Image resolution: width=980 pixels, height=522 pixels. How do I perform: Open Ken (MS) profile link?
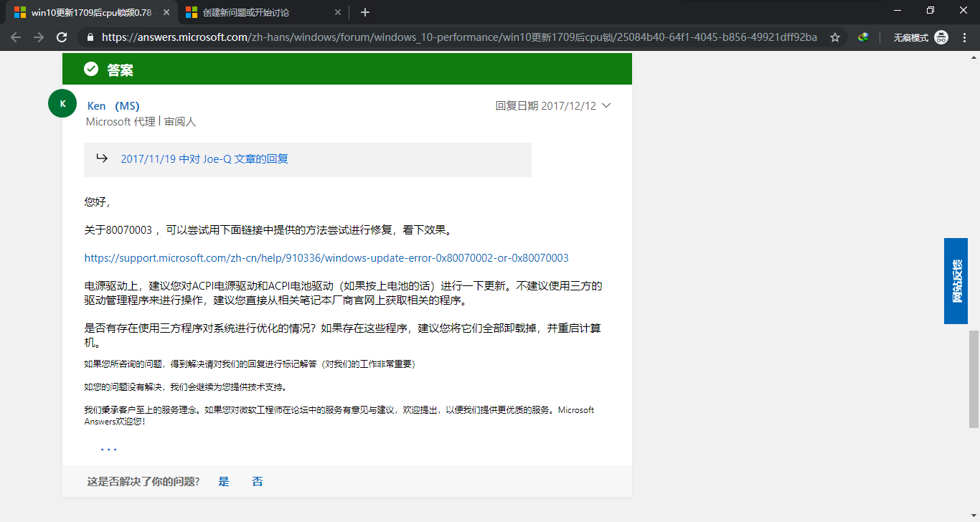click(113, 106)
